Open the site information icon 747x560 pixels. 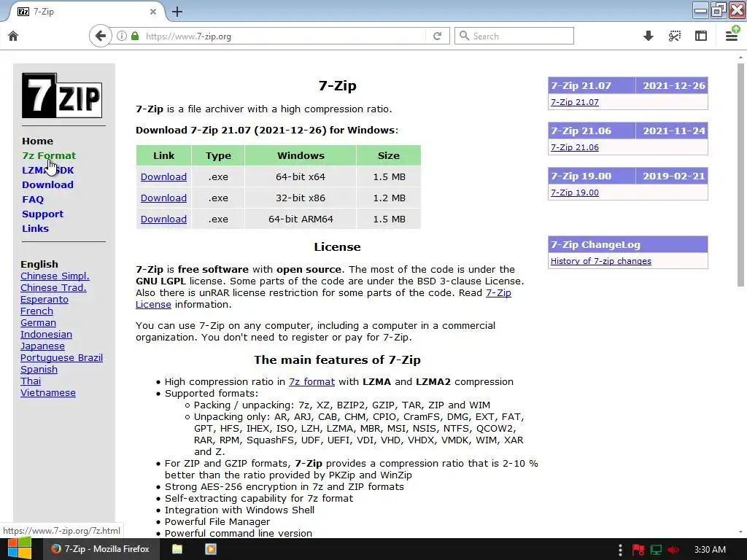(122, 36)
